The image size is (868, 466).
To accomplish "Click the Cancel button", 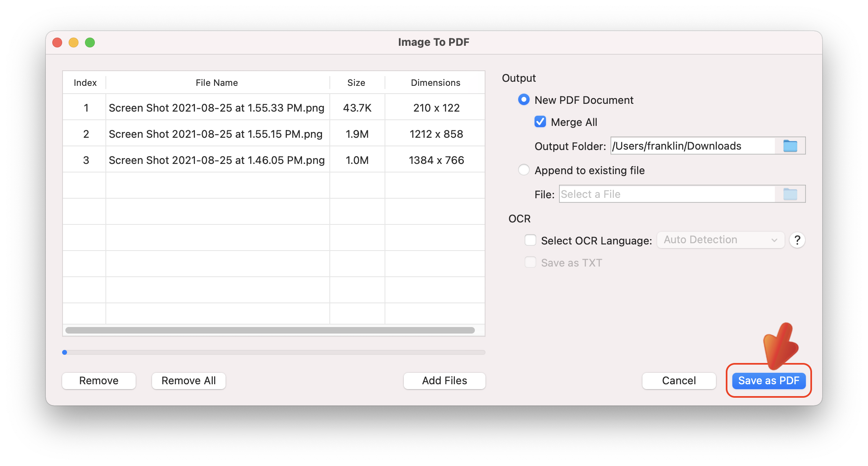I will pyautogui.click(x=679, y=381).
